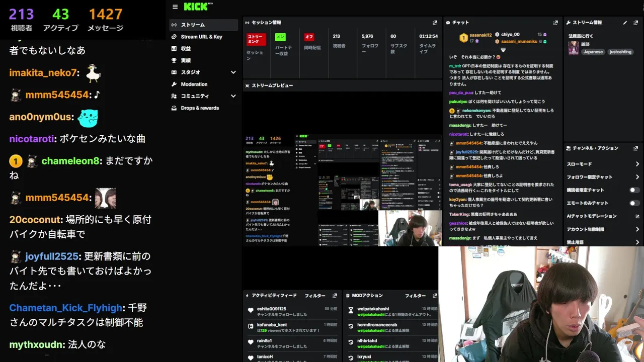Click the blue cat emote from ano0nym0us
This screenshot has width=644, height=362.
click(x=88, y=118)
